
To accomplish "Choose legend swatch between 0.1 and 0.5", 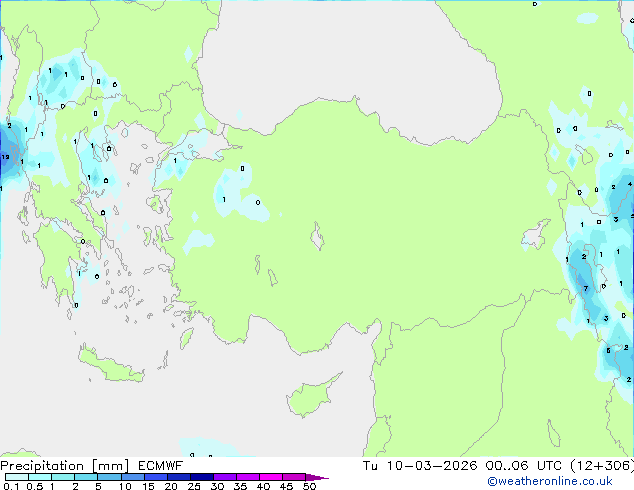I will pos(20,477).
